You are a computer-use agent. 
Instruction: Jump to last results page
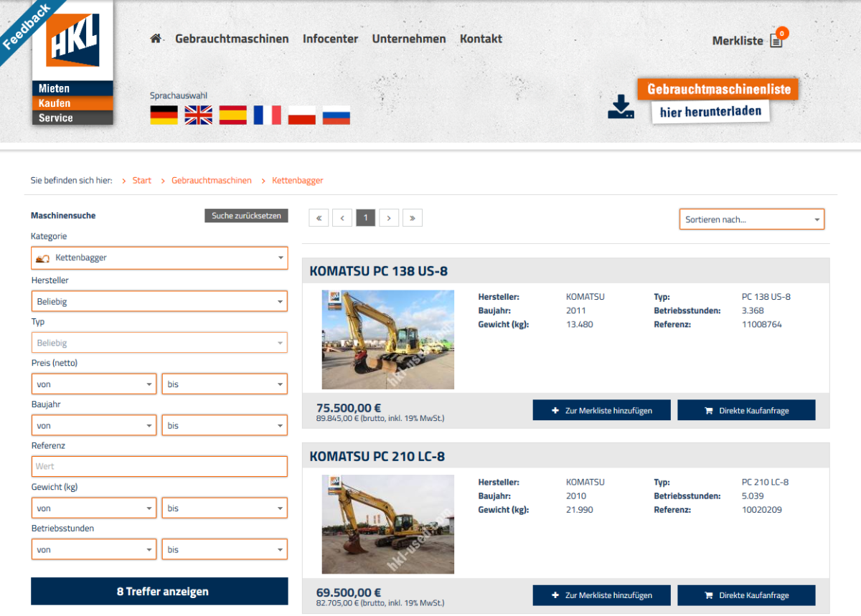413,218
